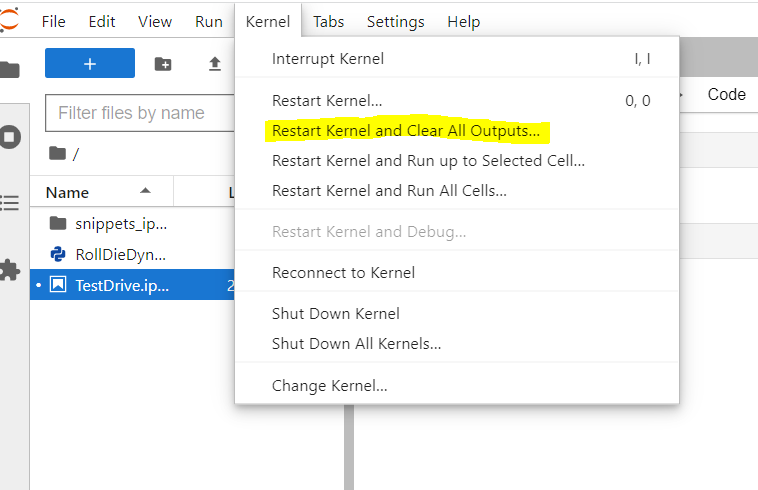Open the Code cell type dropdown
Screen dimensions: 758x490
coord(726,94)
